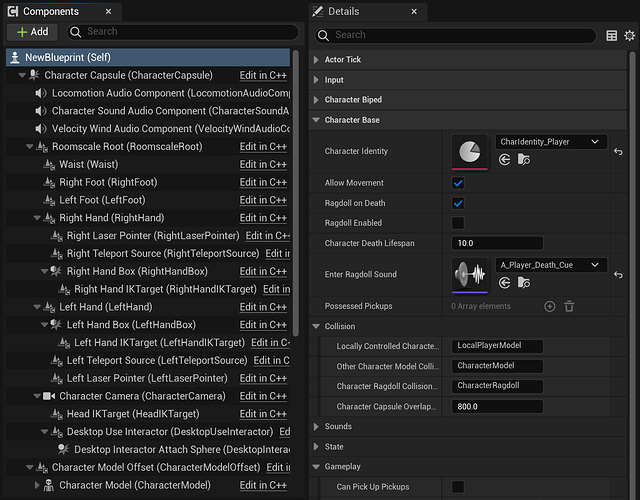Disable Ragdoll on Death checkbox
This screenshot has width=640, height=500.
[x=458, y=203]
